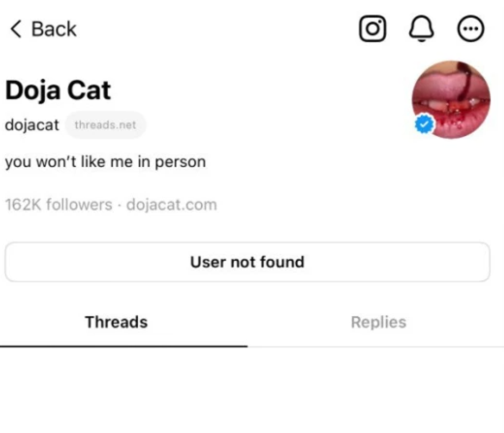
Task: Click the threads.net domain badge
Action: coord(105,125)
